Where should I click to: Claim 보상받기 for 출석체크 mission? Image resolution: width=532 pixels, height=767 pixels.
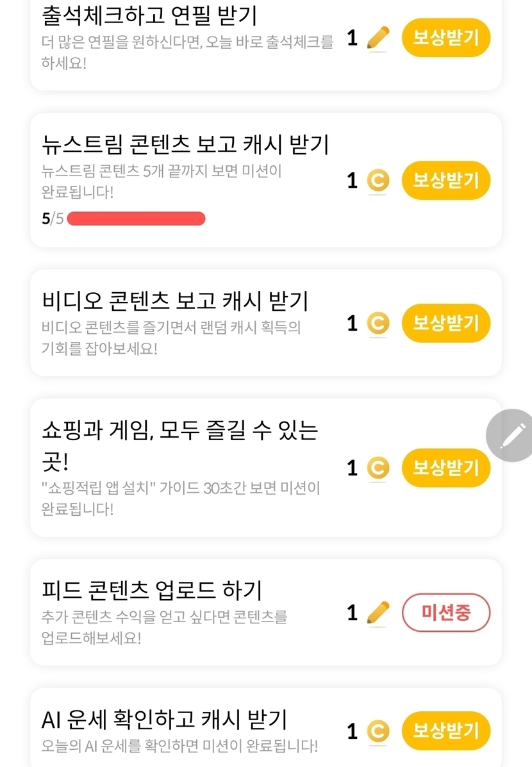pos(446,38)
